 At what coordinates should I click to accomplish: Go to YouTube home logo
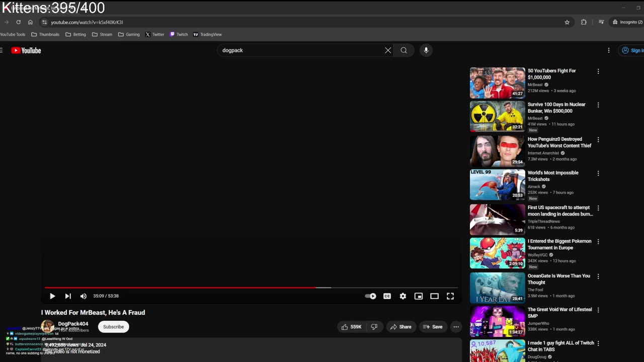point(26,50)
